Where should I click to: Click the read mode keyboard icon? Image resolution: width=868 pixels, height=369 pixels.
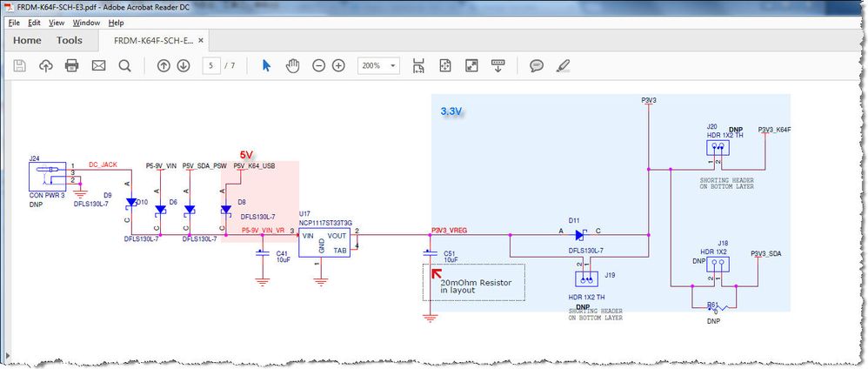[x=498, y=66]
